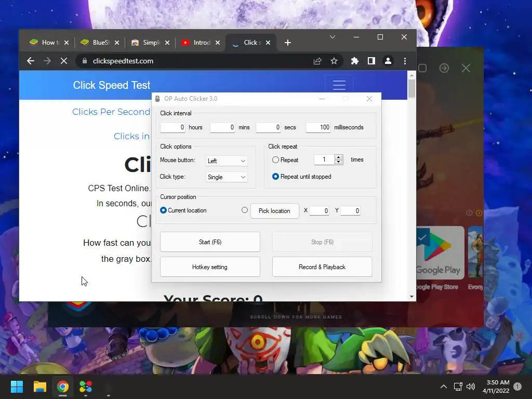The width and height of the screenshot is (532, 399).
Task: Open clock showing 3:50 AM
Action: (x=496, y=387)
